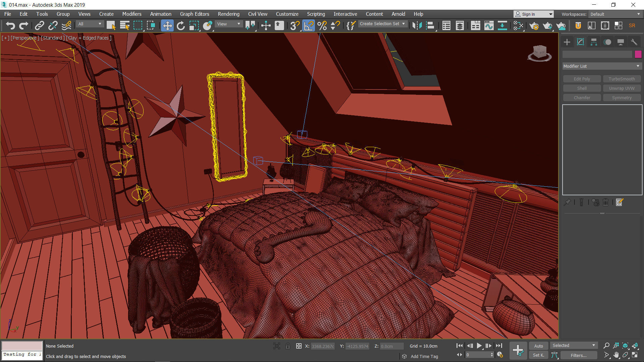Image resolution: width=644 pixels, height=362 pixels.
Task: Click the Unwrap UVW button
Action: (x=622, y=88)
